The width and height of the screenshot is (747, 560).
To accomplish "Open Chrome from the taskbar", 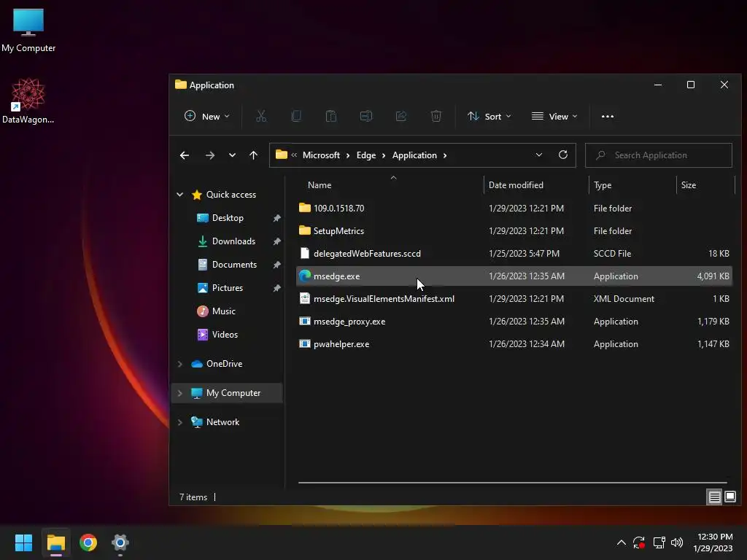I will coord(88,542).
